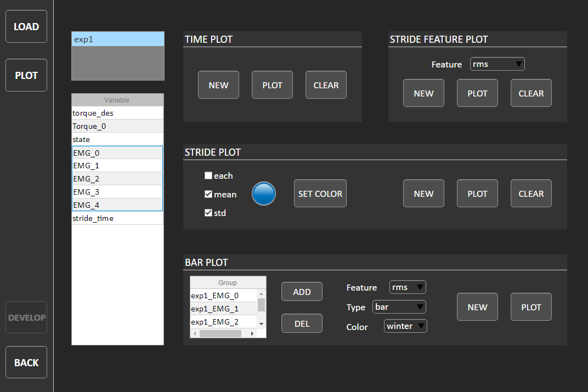This screenshot has width=588, height=392.
Task: Select exp1_EMG_1 in Group table
Action: pos(223,309)
